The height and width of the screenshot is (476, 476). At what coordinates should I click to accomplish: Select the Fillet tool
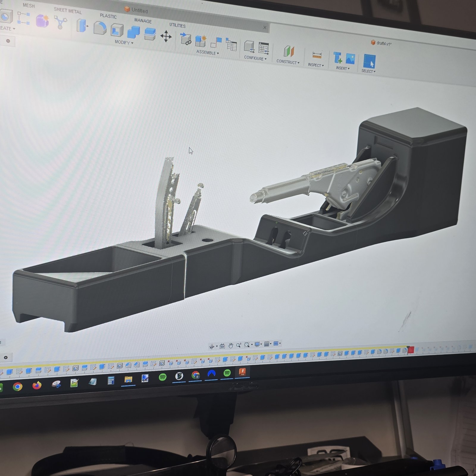tap(100, 28)
